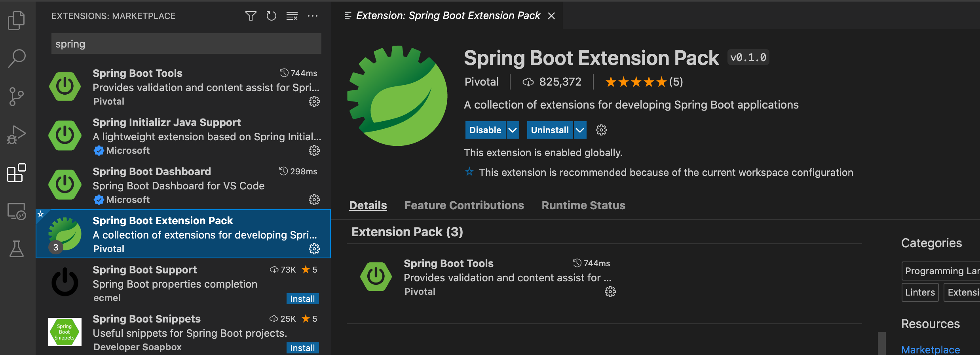
Task: Click Spring Boot Snippets extension icon
Action: pos(65,332)
